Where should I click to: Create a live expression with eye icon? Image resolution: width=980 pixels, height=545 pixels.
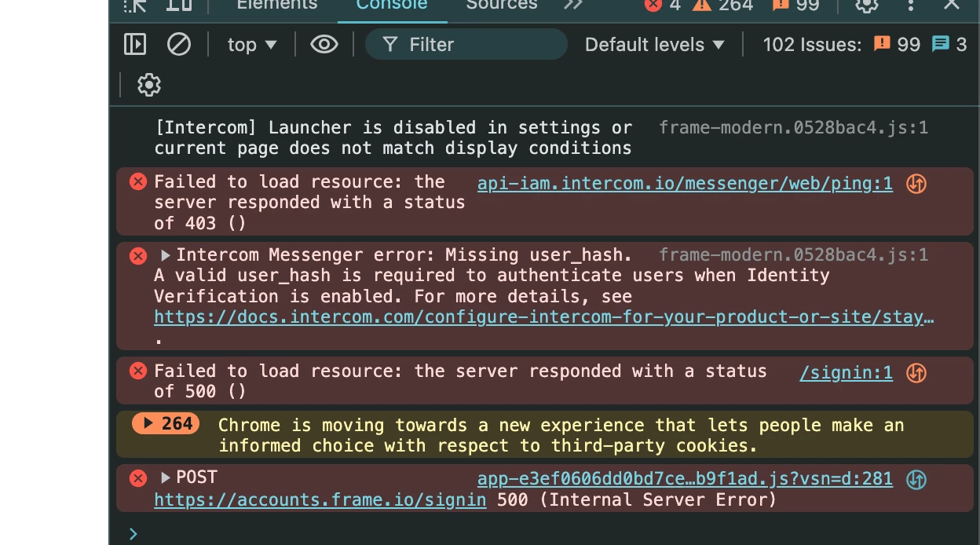coord(324,45)
